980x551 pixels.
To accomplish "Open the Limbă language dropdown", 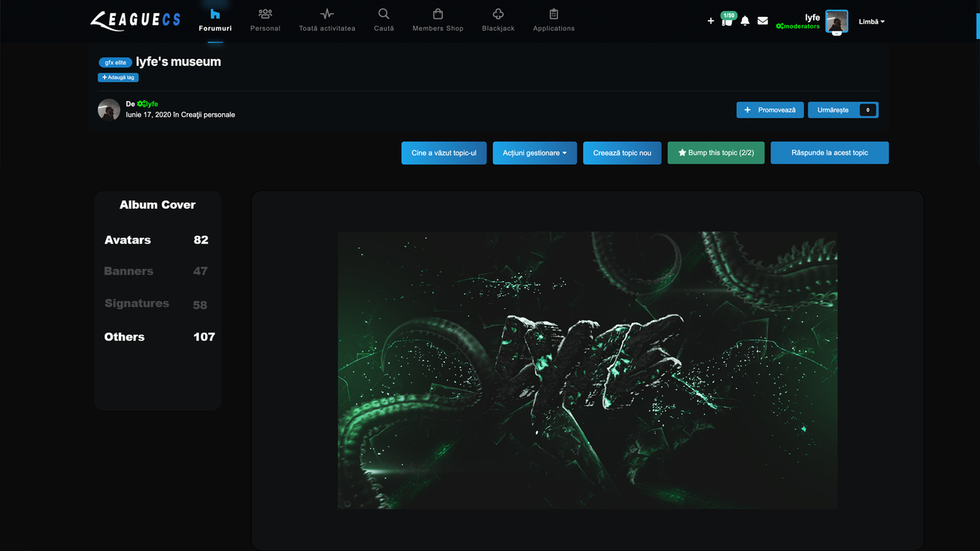I will tap(871, 21).
